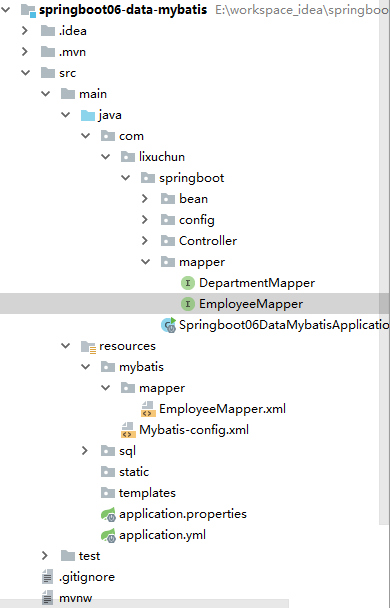Click the springboot06-data-mybatis project name
Screen dimensions: 390x608
[123, 10]
